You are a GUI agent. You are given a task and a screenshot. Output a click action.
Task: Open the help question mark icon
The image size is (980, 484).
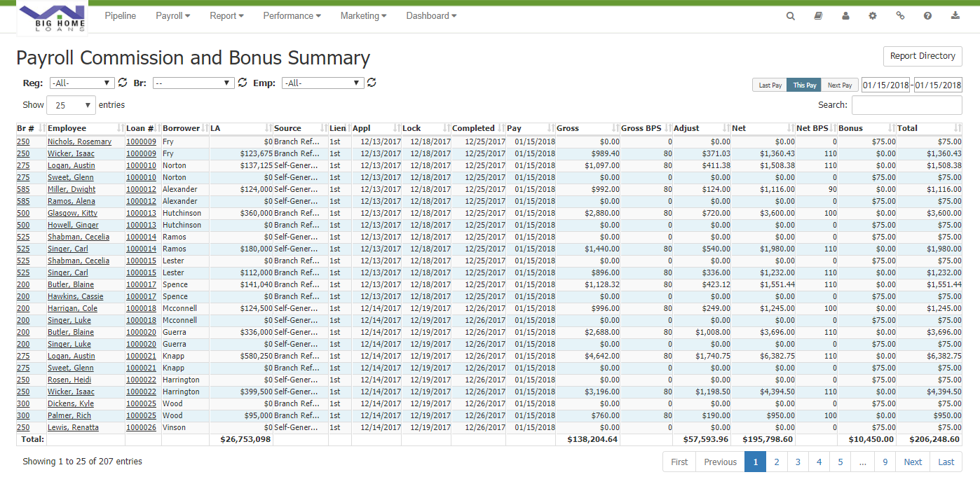point(927,16)
